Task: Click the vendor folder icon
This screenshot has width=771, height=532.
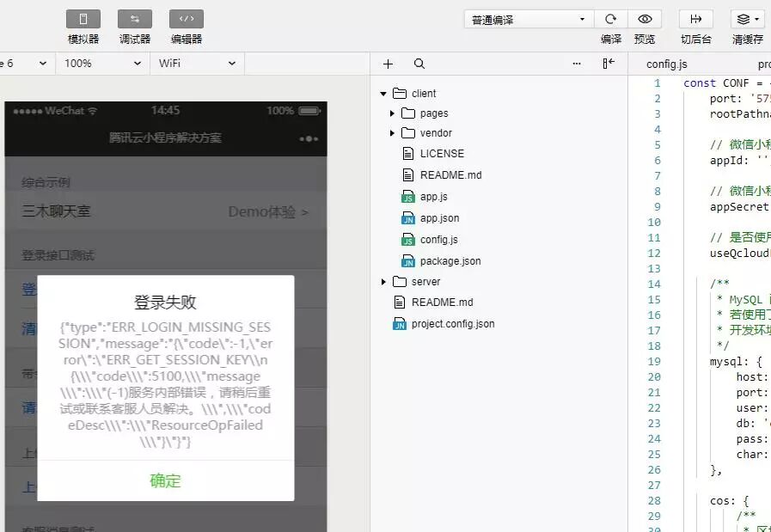Action: [x=408, y=133]
